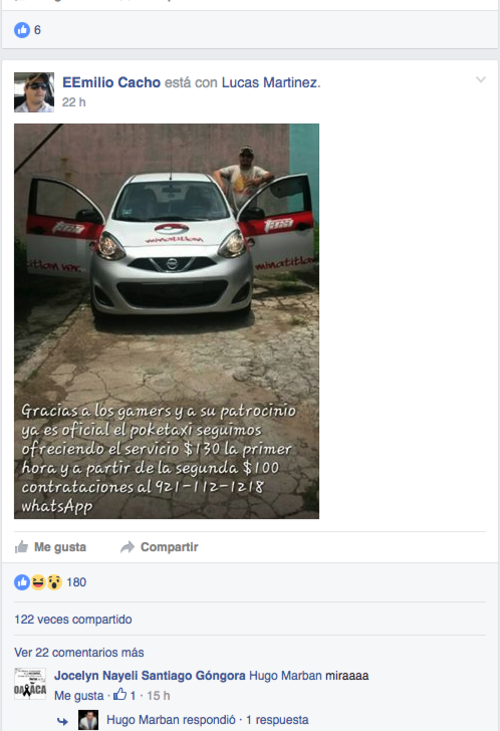Click the surprised Wow reaction icon
This screenshot has height=731, width=500.
click(x=54, y=582)
